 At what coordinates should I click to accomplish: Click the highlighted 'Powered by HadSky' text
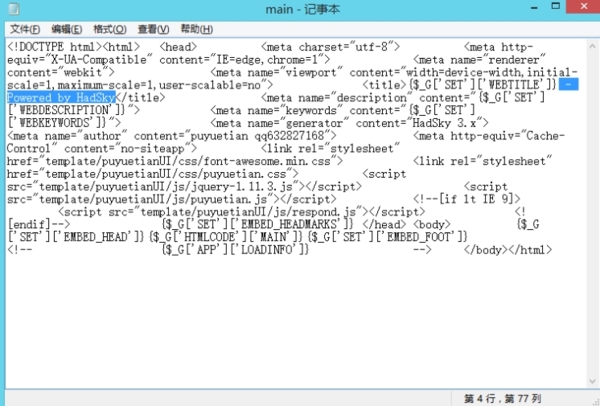(61, 98)
